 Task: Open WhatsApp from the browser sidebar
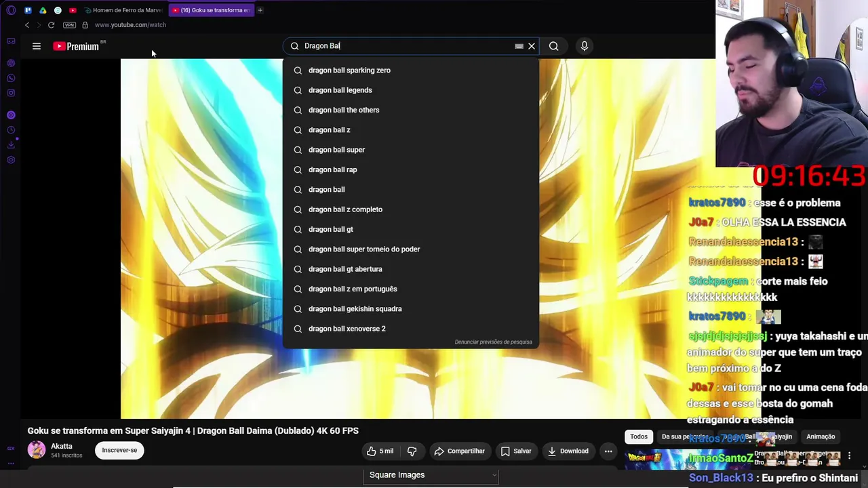pos(11,78)
